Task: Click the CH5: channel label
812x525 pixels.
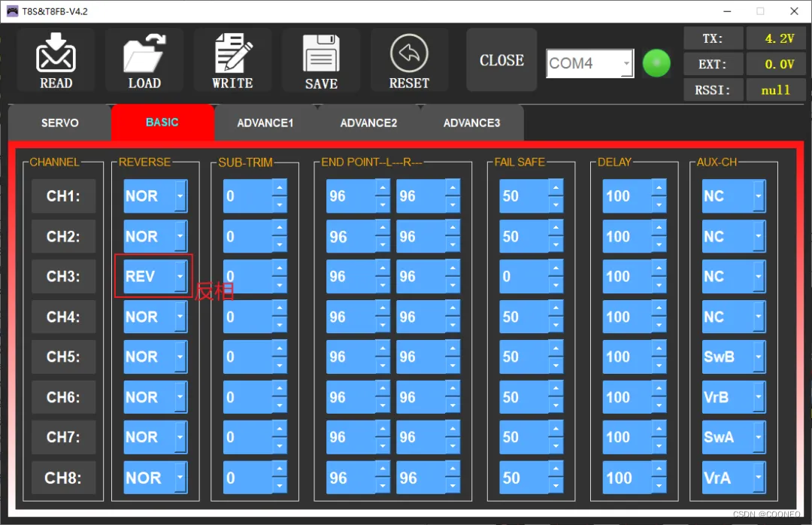Action: [64, 357]
